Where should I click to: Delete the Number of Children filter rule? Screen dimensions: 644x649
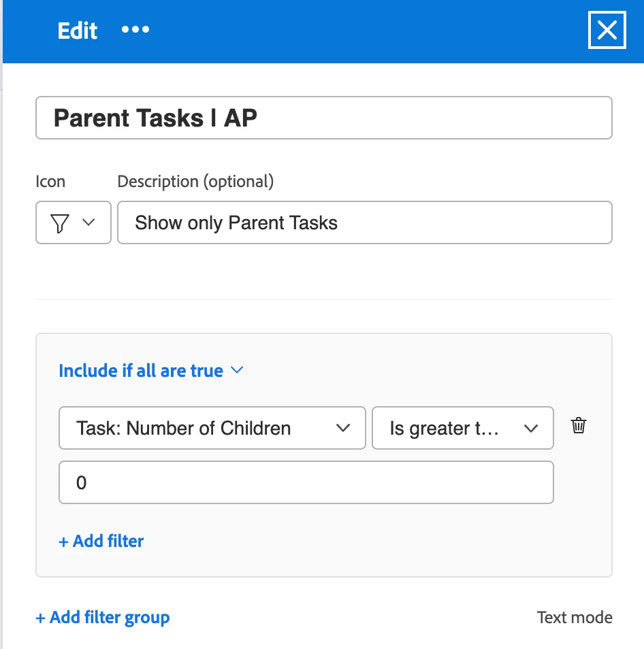pos(579,427)
